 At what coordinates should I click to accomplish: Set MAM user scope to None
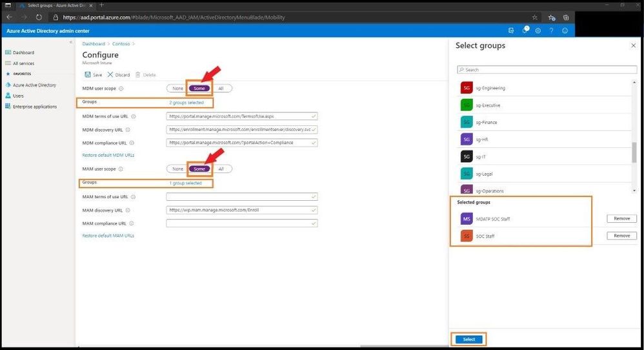pos(177,169)
